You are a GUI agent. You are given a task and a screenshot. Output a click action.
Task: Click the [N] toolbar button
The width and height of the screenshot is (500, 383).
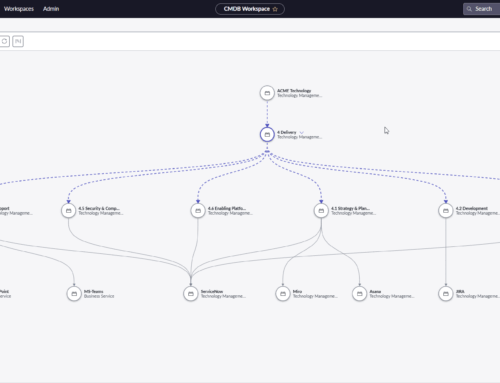(18, 41)
